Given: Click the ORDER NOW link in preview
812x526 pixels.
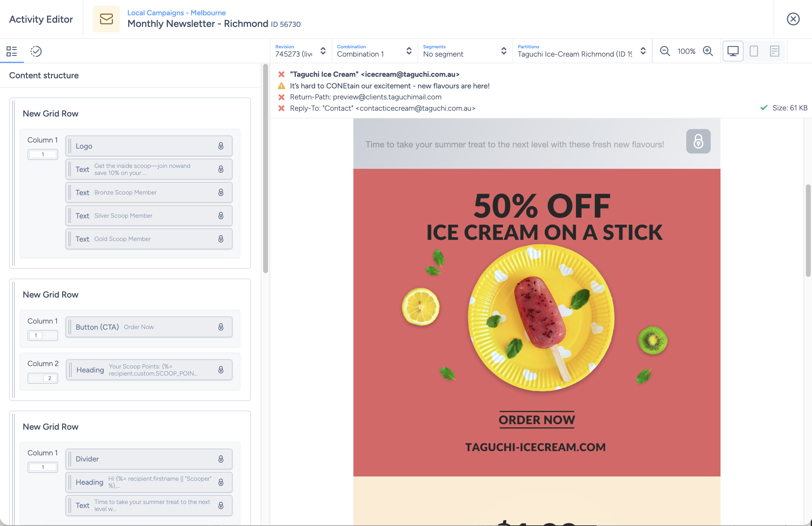Looking at the screenshot, I should (537, 420).
